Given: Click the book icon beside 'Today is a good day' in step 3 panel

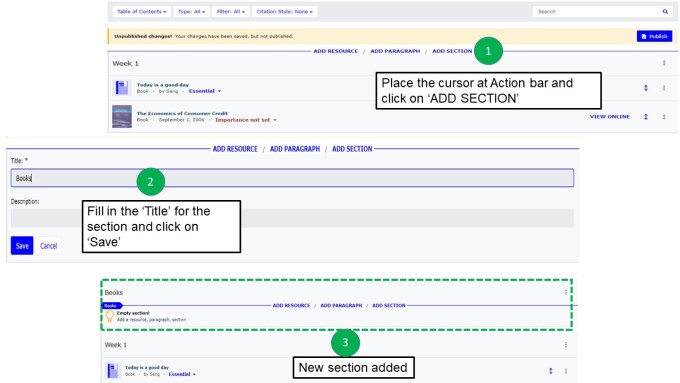Looking at the screenshot, I should pos(112,371).
